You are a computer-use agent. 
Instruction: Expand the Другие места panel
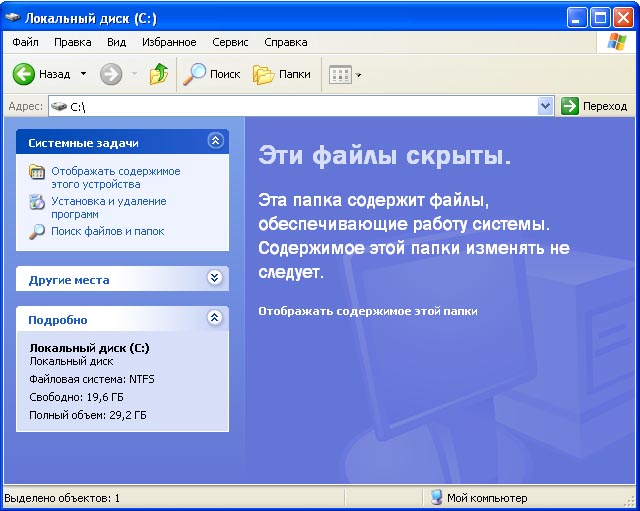point(215,278)
